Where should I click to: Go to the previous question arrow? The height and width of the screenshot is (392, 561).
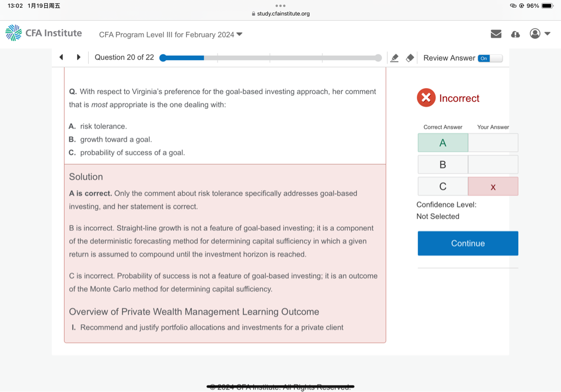(x=61, y=57)
